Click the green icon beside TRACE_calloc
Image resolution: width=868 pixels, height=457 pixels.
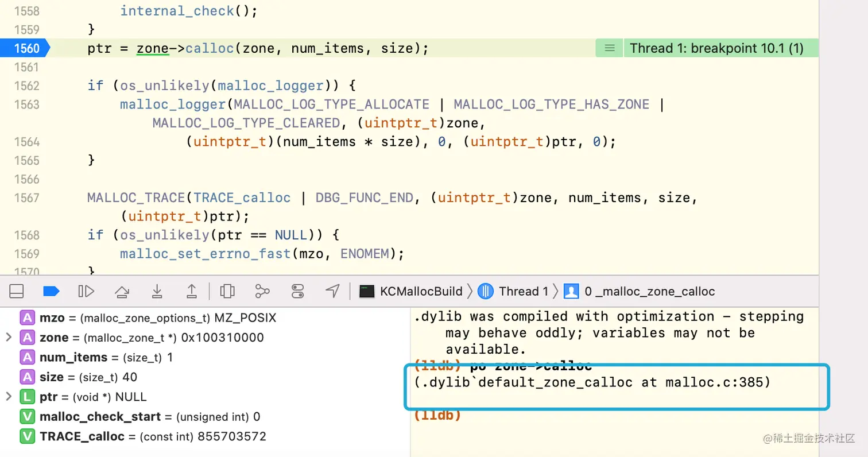pos(27,436)
